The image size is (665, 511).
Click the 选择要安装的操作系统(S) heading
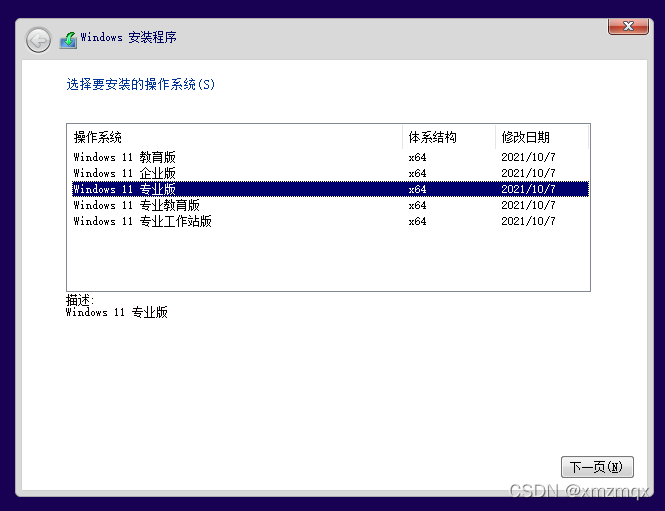140,84
